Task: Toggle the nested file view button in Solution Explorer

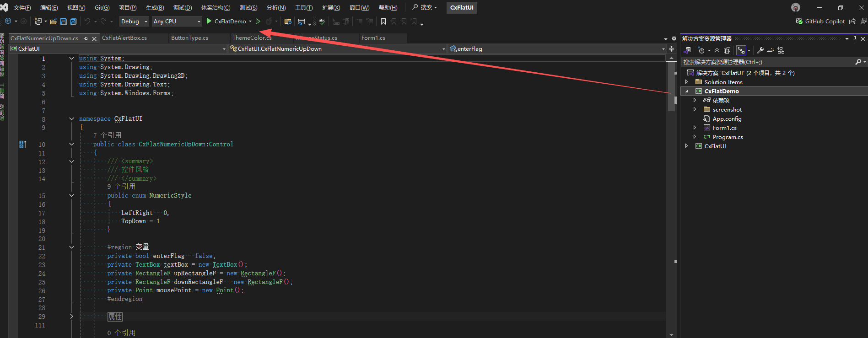Action: (741, 50)
